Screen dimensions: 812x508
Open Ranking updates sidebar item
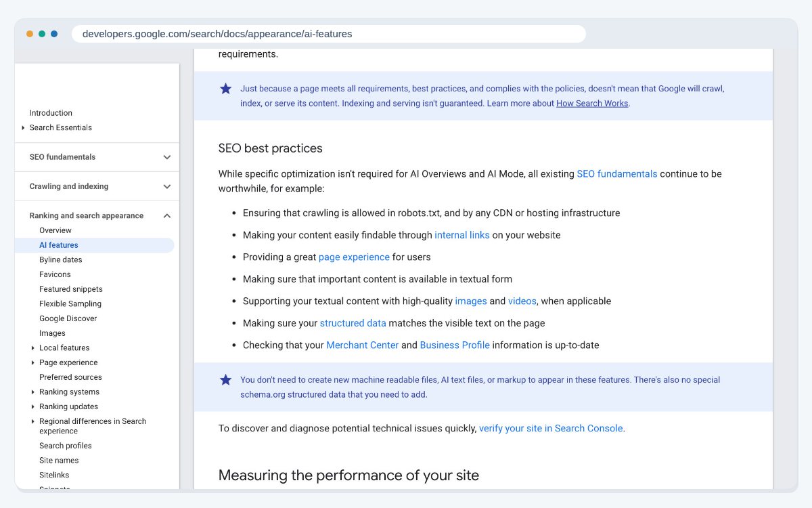(x=68, y=407)
